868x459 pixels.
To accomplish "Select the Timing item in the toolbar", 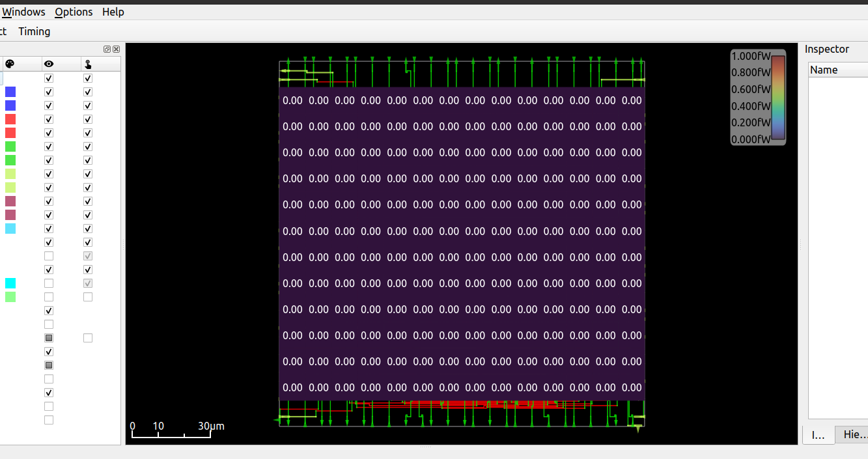I will pos(34,31).
